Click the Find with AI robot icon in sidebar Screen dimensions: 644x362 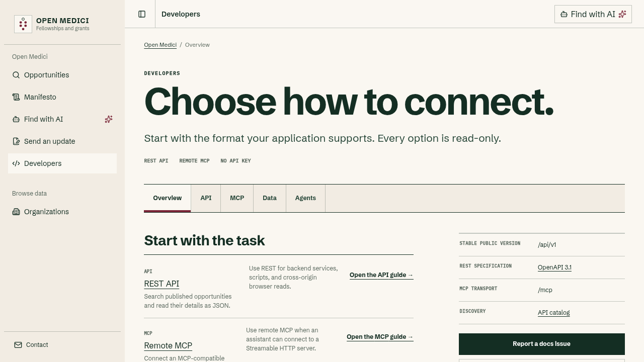(x=16, y=119)
